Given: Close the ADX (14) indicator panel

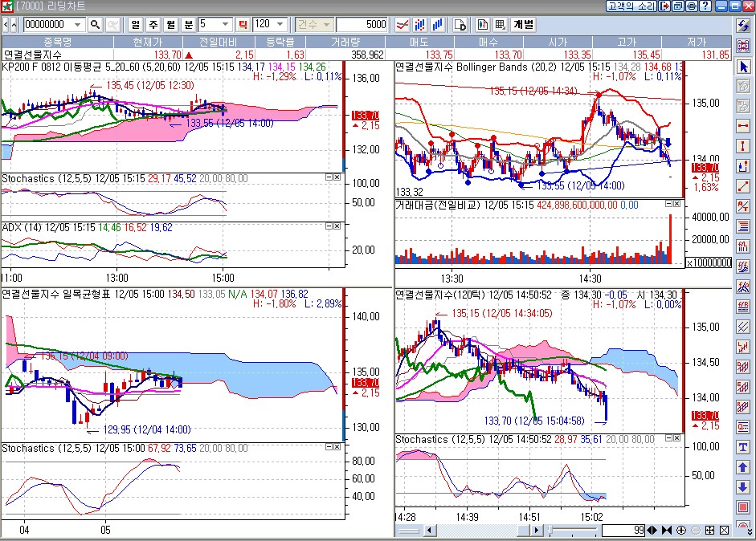Looking at the screenshot, I should point(339,227).
